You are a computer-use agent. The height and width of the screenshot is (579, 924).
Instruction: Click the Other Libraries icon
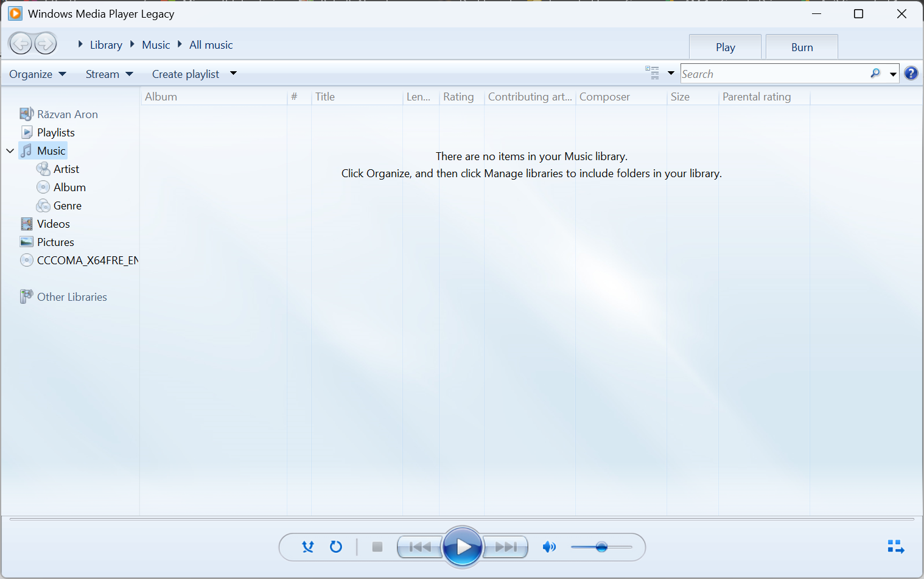click(x=26, y=297)
